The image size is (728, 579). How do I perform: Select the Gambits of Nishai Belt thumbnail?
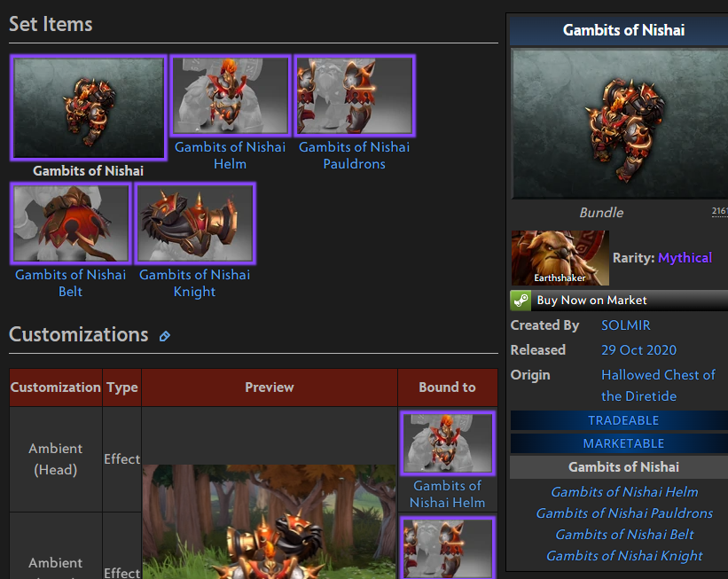70,223
